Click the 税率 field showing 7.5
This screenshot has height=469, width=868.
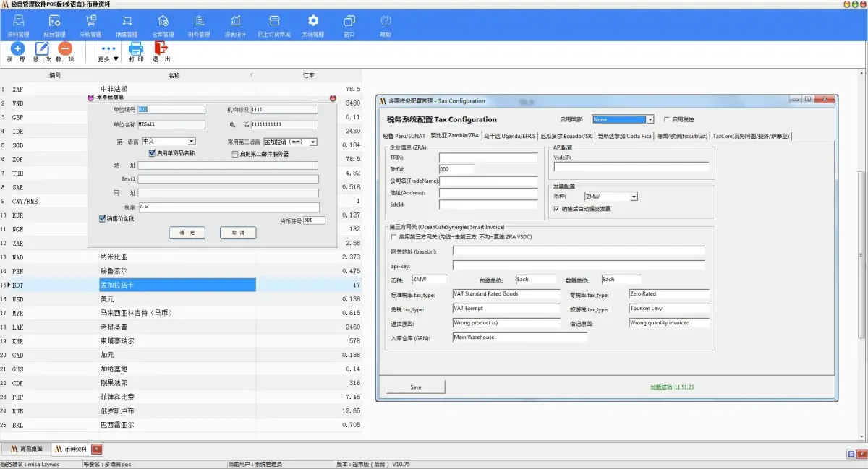228,207
